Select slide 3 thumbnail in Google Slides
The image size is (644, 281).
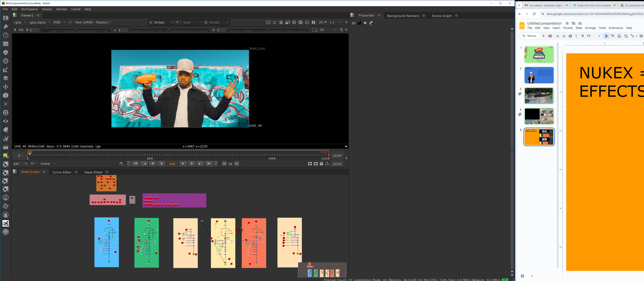coord(539,95)
